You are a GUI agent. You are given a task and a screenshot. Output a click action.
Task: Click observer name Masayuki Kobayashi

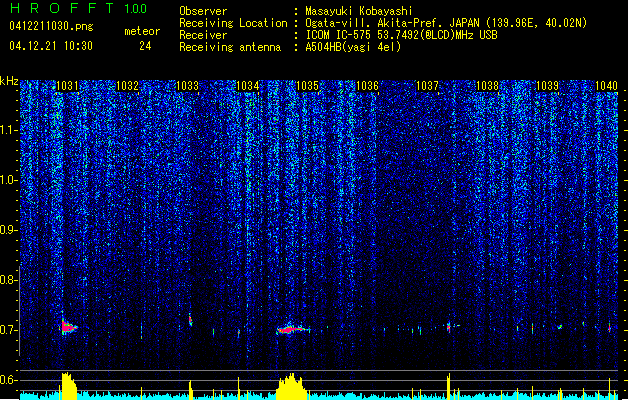coord(359,11)
